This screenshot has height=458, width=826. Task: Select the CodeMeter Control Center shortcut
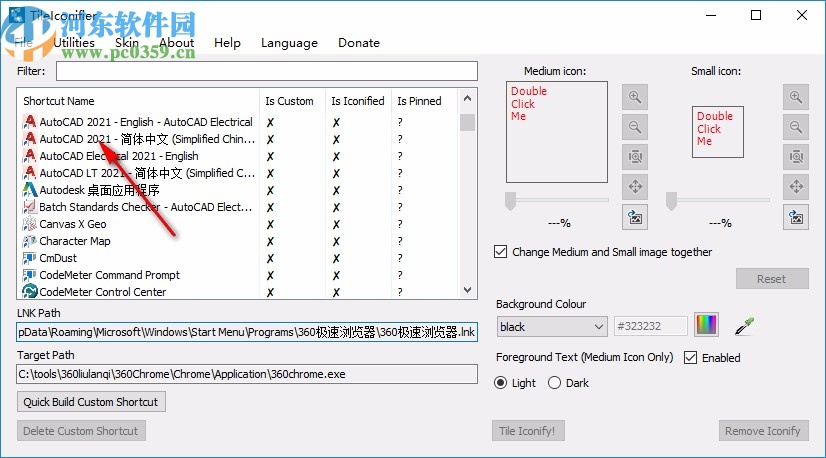click(x=103, y=291)
